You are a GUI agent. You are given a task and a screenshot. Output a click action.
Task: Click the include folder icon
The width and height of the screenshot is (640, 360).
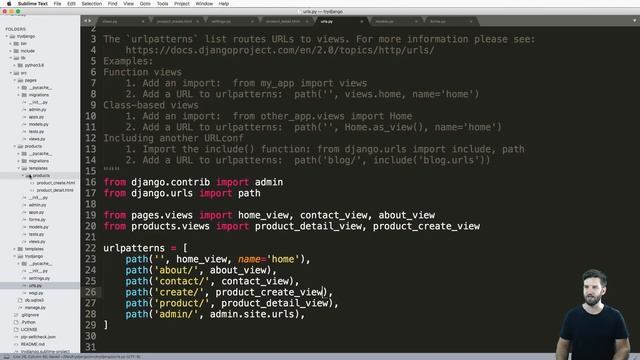[x=16, y=51]
